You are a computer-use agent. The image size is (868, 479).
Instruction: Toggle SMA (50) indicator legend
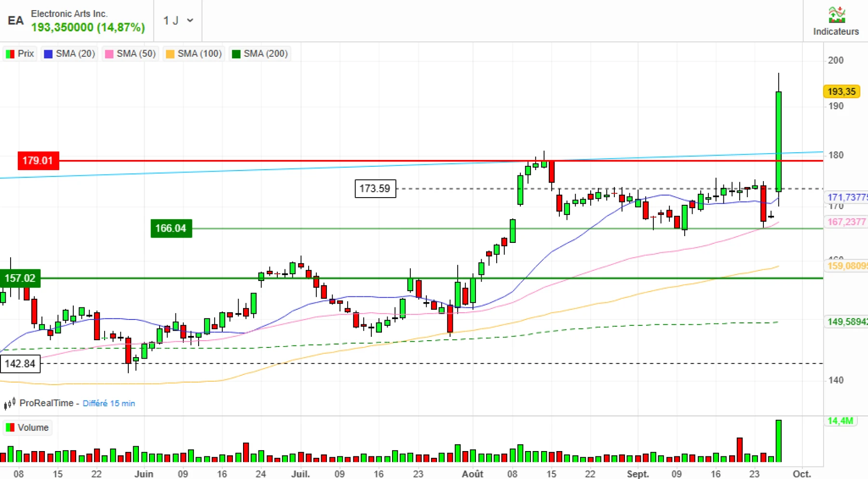[130, 53]
